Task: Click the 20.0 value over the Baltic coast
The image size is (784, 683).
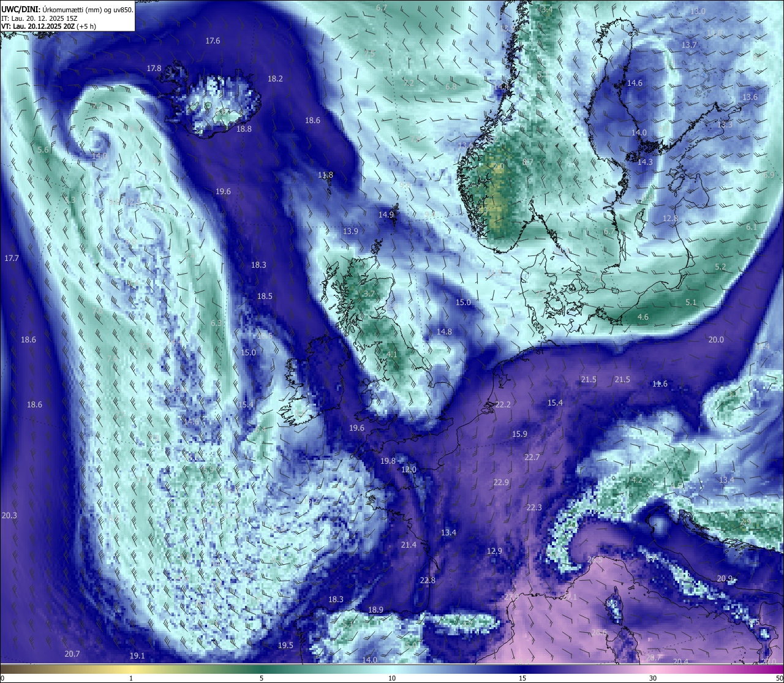Action: 716,340
